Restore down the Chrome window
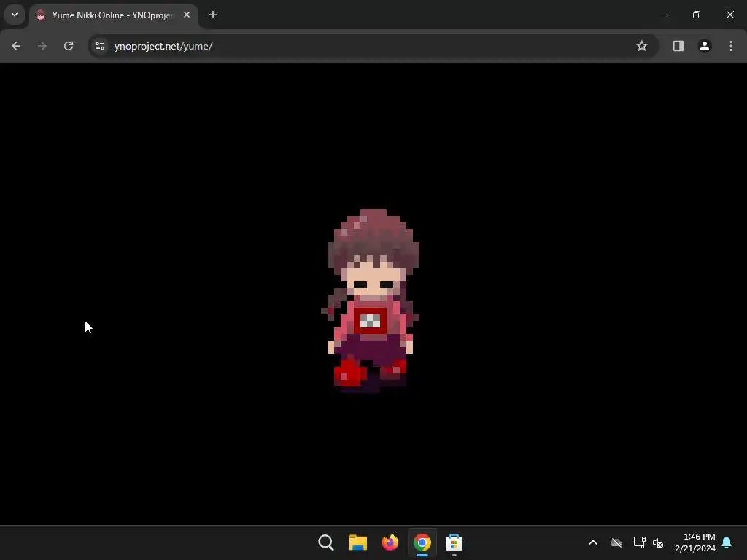Image resolution: width=747 pixels, height=560 pixels. [x=697, y=15]
